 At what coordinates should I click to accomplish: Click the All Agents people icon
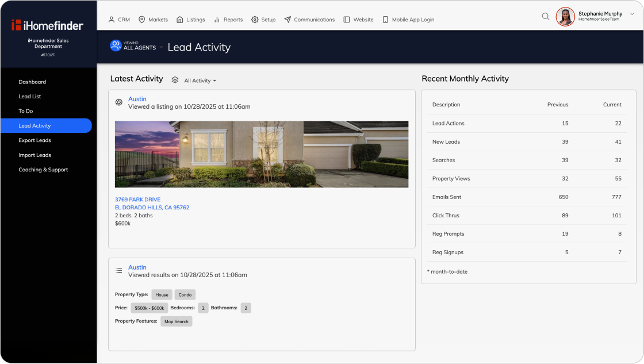point(116,46)
